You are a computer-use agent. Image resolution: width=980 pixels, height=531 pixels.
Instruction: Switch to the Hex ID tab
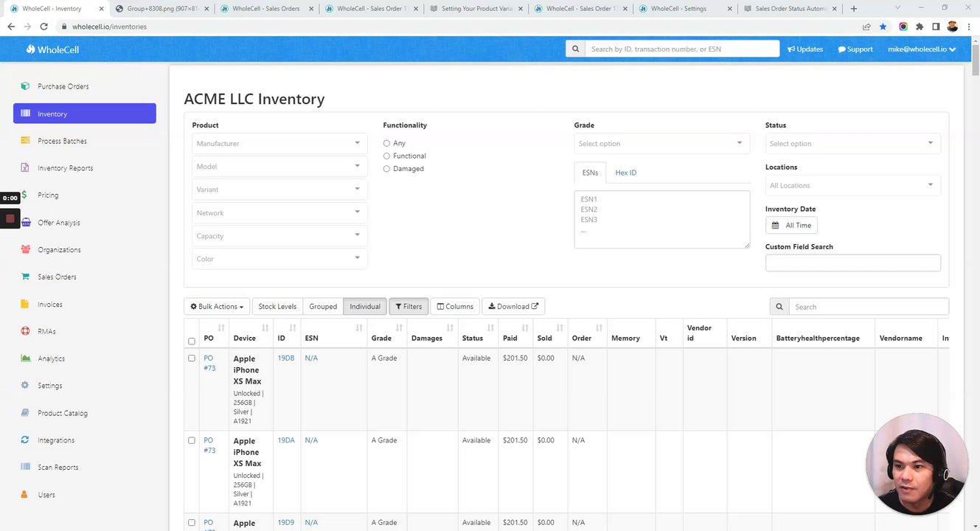(x=626, y=173)
